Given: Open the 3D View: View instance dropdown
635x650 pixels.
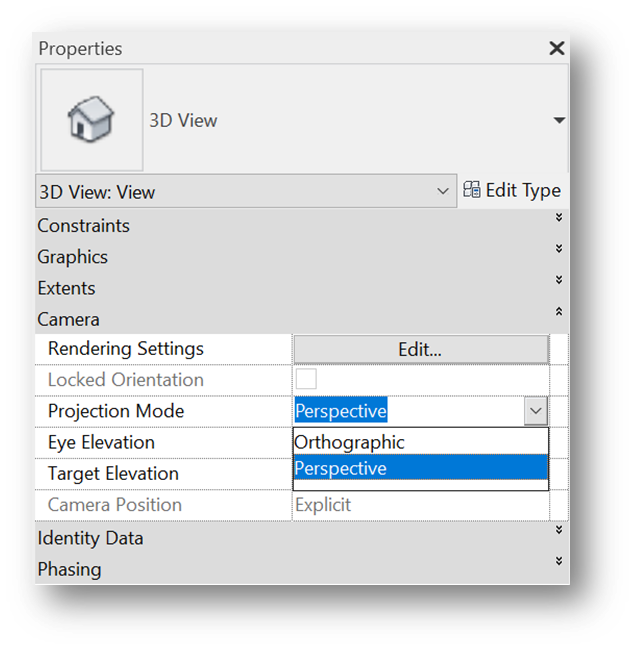Looking at the screenshot, I should [x=443, y=191].
